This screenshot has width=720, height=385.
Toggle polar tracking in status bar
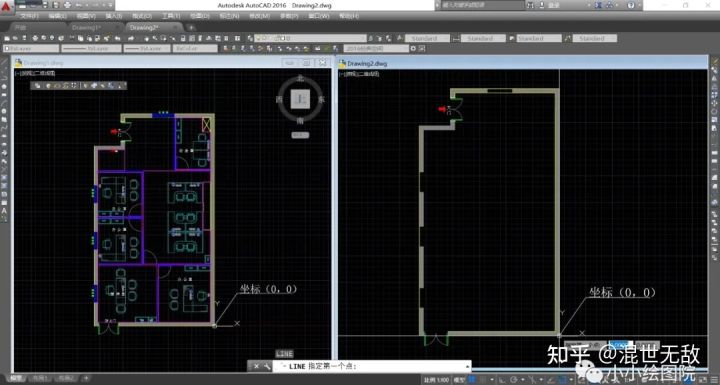tap(514, 379)
